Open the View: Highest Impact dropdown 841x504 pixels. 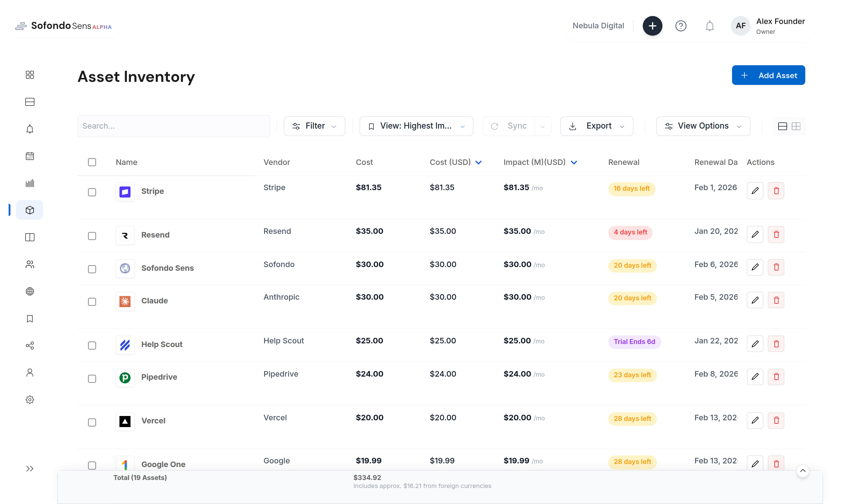416,126
